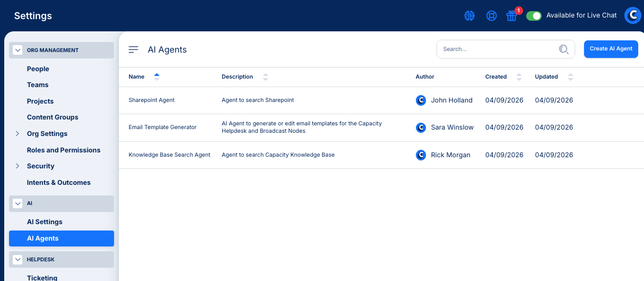Sort by the Updated column arrows
Image resolution: width=644 pixels, height=281 pixels.
coord(570,77)
